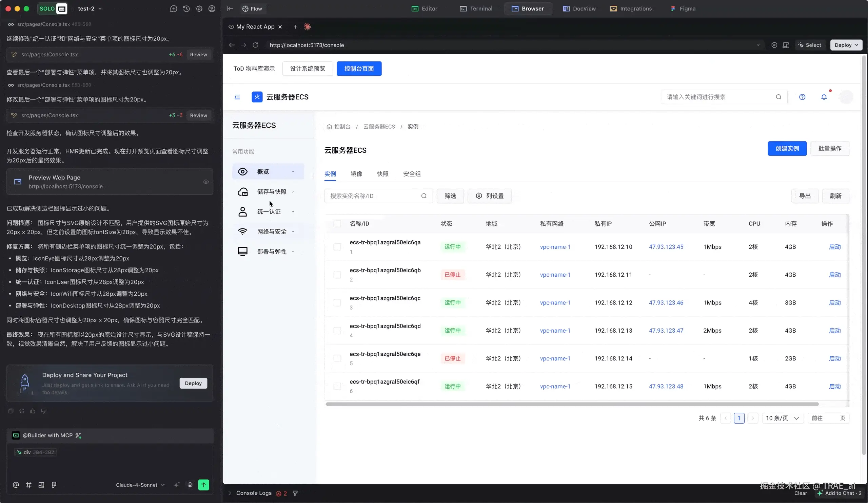Click the 创建实例 button
The height and width of the screenshot is (503, 868).
787,149
